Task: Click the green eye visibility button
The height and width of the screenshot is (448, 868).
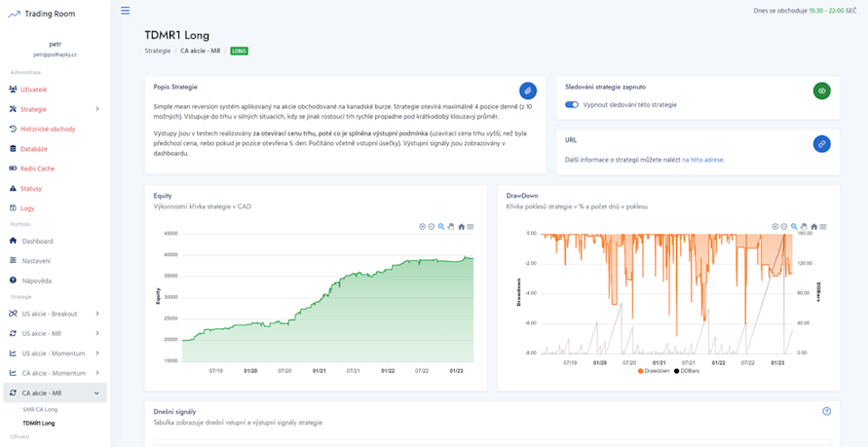Action: click(822, 91)
